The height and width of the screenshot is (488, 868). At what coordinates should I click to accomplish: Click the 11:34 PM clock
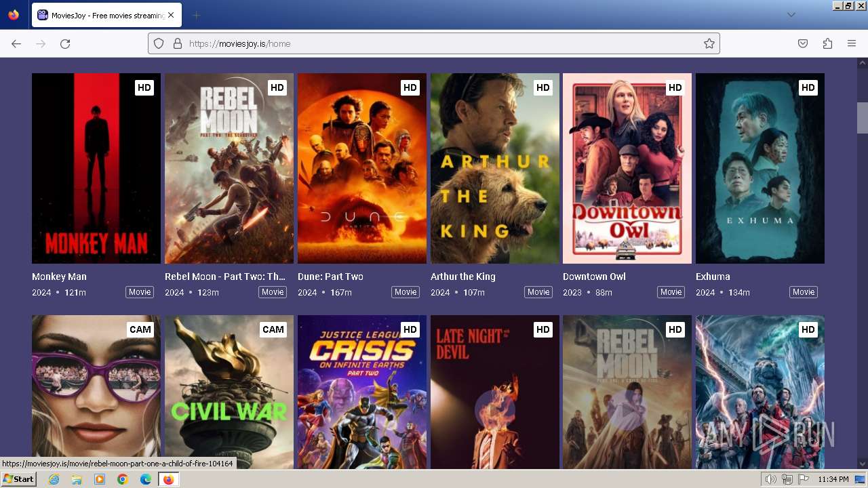click(833, 479)
